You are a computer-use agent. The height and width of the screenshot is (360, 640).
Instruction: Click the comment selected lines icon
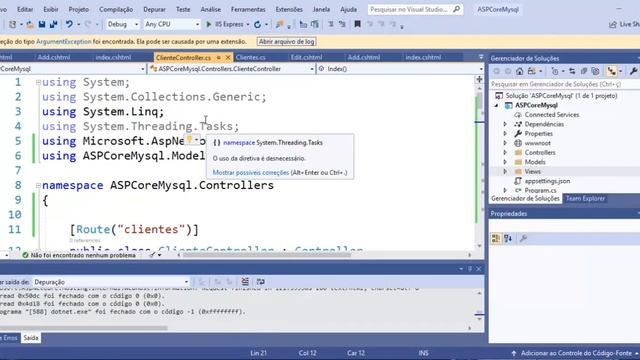[x=331, y=24]
